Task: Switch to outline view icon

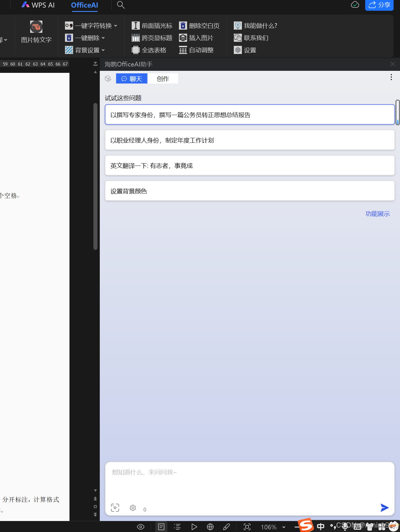Action: pos(177,527)
